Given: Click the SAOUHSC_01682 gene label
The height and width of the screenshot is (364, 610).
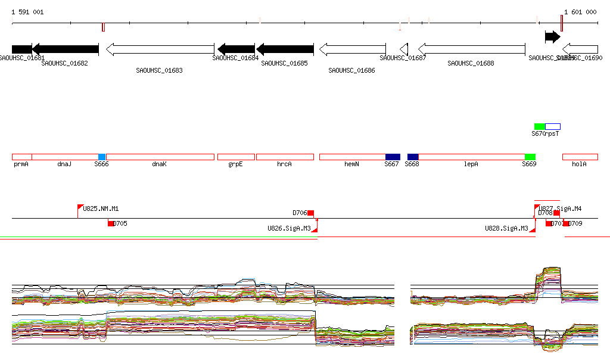Looking at the screenshot, I should [x=64, y=63].
